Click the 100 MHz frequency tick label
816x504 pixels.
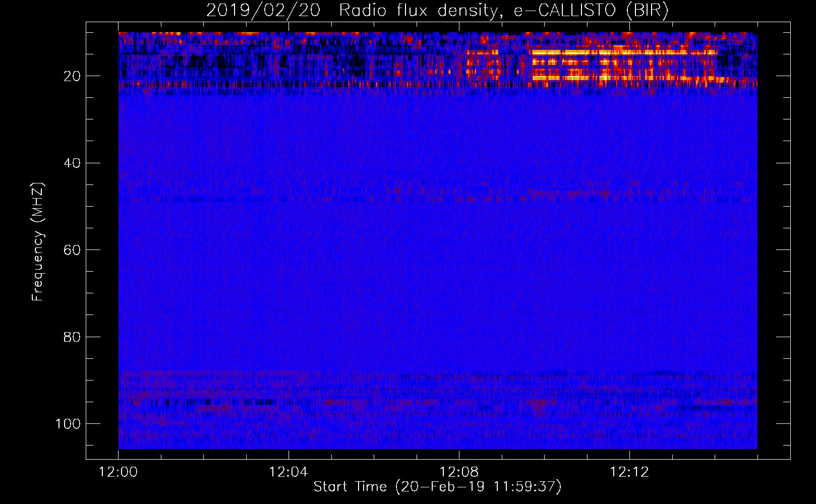tap(68, 424)
